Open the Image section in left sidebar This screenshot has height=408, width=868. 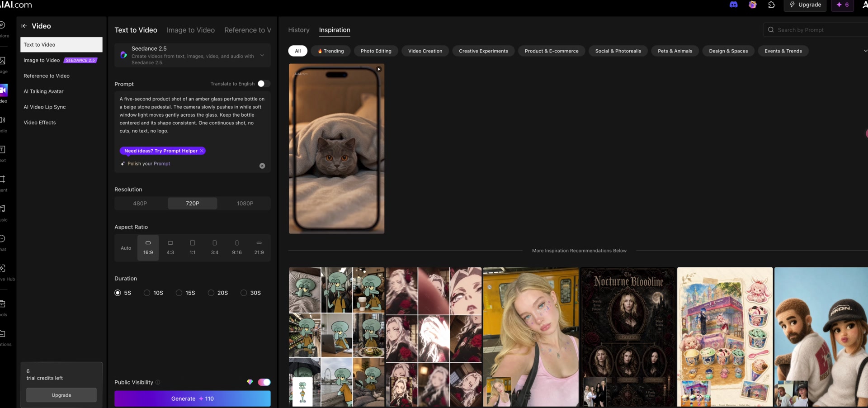click(3, 64)
